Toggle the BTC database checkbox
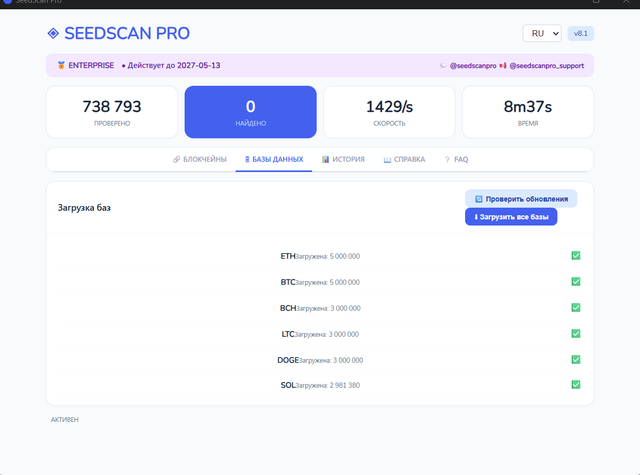The height and width of the screenshot is (475, 640). point(576,282)
